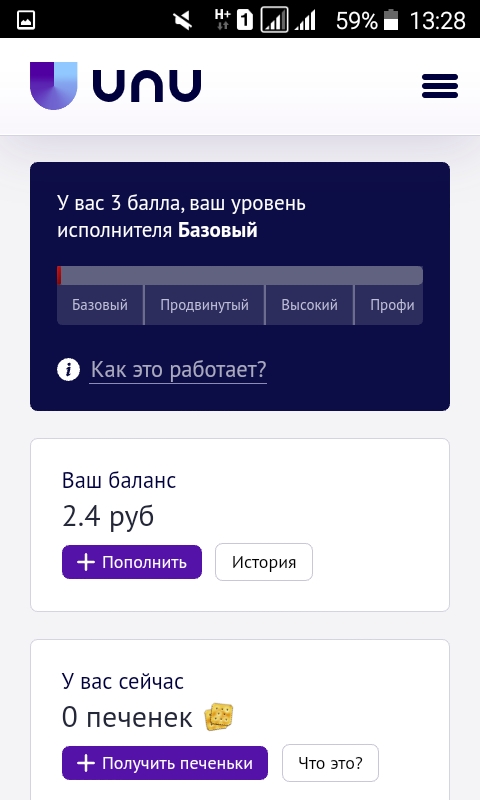Tap the SIM 1 indicator icon
Screen dimensions: 480x800
coord(245,20)
